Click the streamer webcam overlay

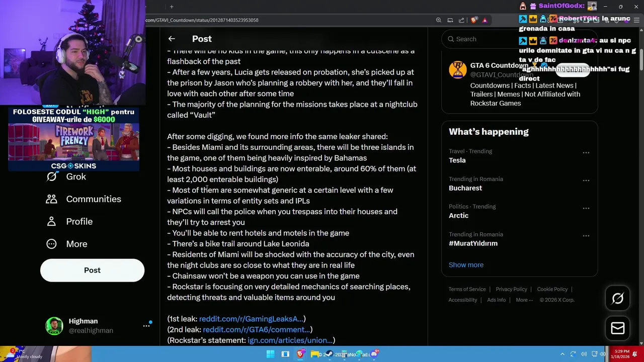pyautogui.click(x=73, y=52)
